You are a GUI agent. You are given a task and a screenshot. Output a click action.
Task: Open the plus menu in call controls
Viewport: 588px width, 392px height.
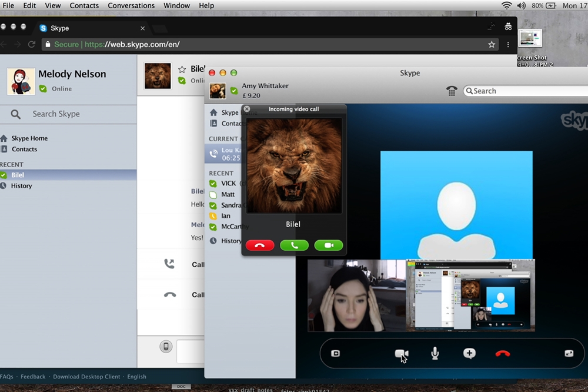point(469,353)
